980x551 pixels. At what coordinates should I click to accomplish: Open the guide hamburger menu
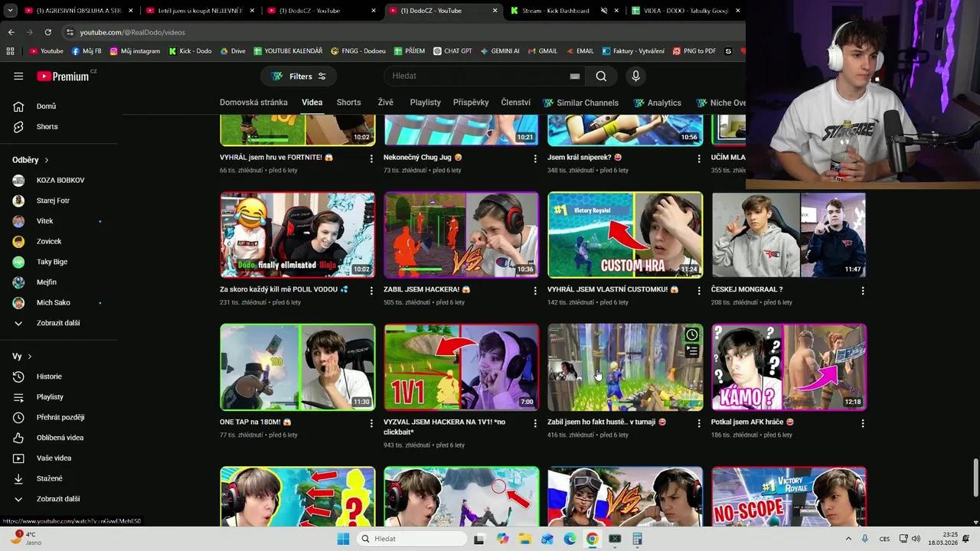click(x=18, y=76)
